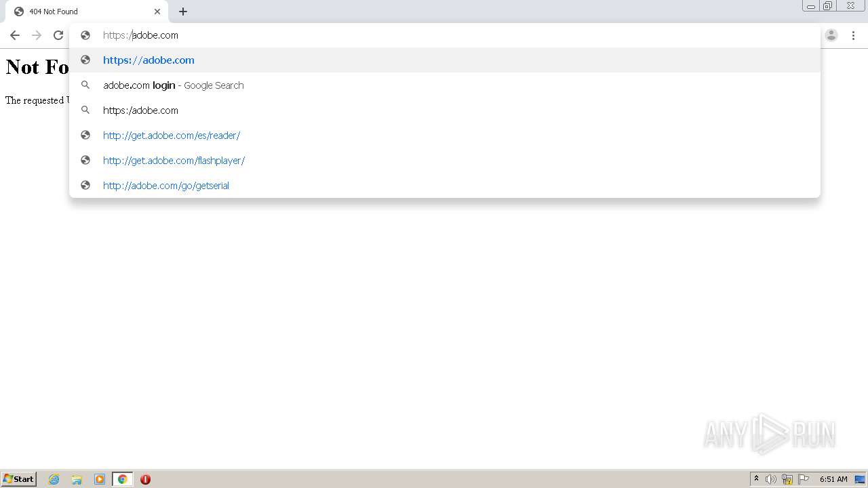Screen dimensions: 868x488
Task: Open the volume speaker tray icon
Action: tap(771, 479)
